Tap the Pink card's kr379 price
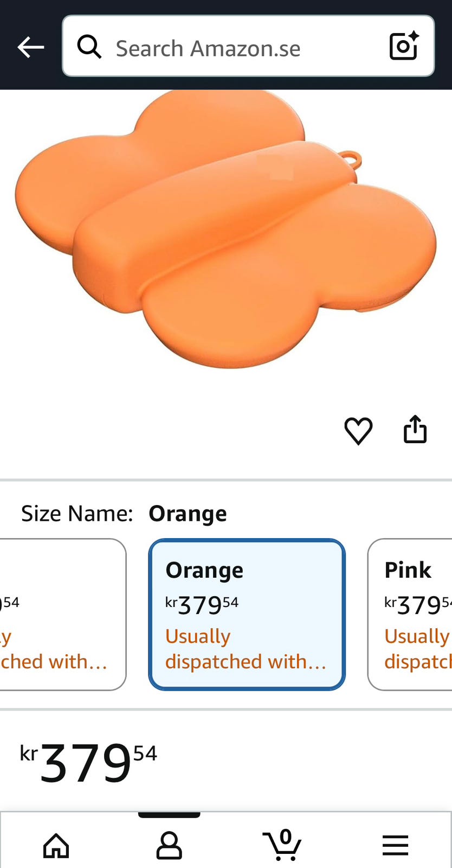The image size is (452, 868). pyautogui.click(x=418, y=604)
